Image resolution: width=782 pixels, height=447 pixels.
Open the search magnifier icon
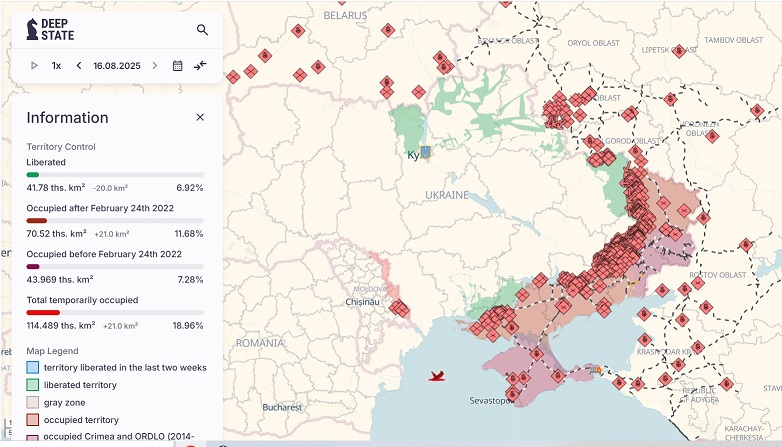pos(203,30)
